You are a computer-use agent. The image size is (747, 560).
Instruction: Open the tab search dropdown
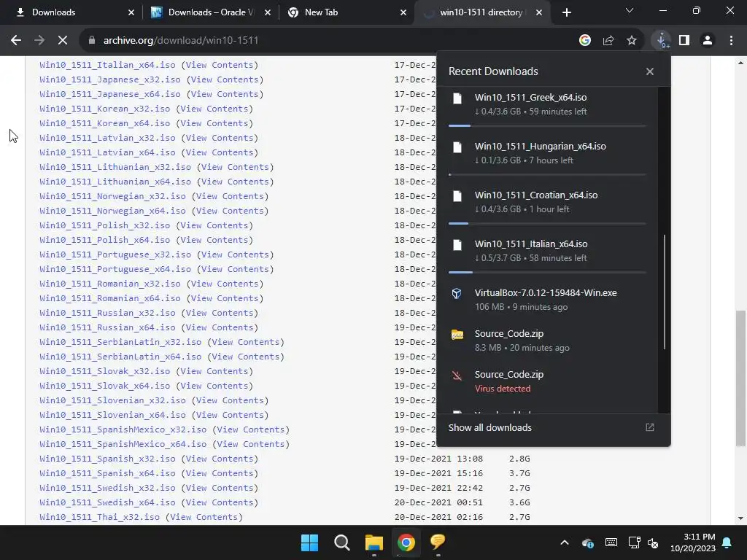coord(630,11)
